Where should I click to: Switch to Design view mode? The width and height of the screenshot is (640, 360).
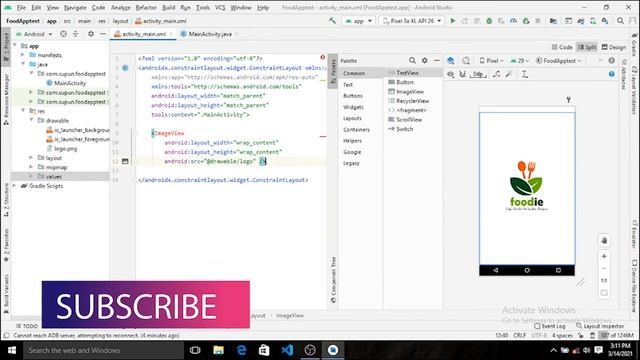tap(613, 47)
